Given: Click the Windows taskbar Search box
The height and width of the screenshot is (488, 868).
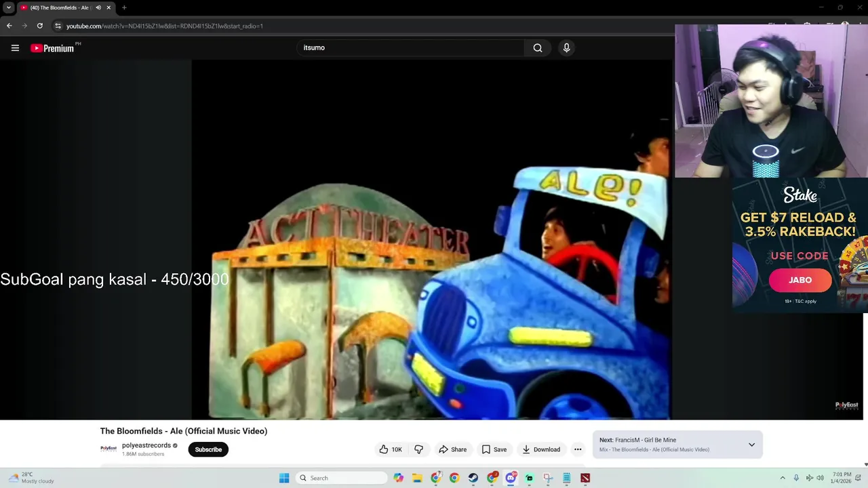Looking at the screenshot, I should coord(341,478).
